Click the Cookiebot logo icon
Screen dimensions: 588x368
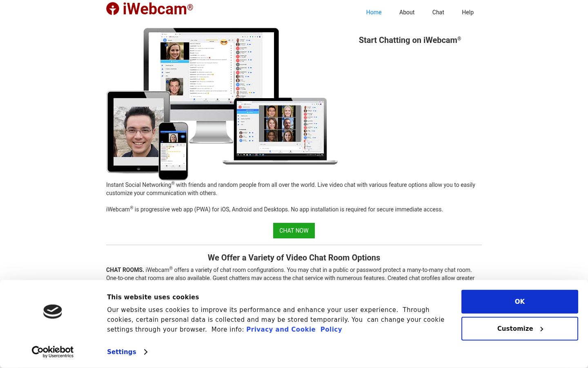(x=53, y=312)
